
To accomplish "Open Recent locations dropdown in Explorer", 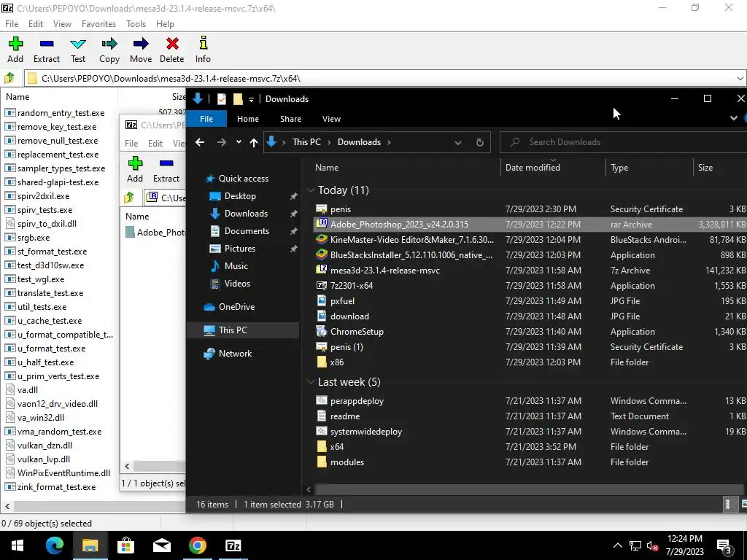I will (x=239, y=142).
